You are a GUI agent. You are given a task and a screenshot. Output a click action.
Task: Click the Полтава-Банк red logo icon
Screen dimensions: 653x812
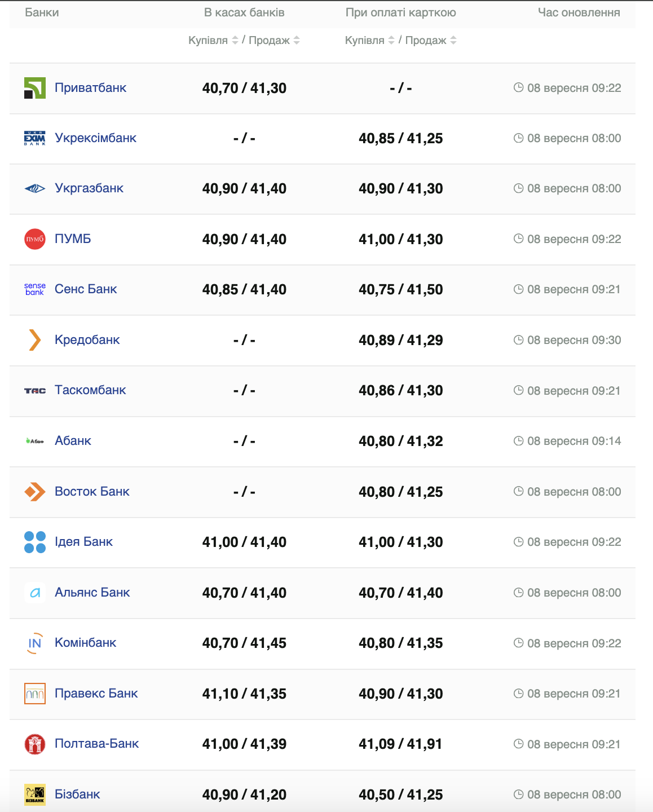point(35,744)
